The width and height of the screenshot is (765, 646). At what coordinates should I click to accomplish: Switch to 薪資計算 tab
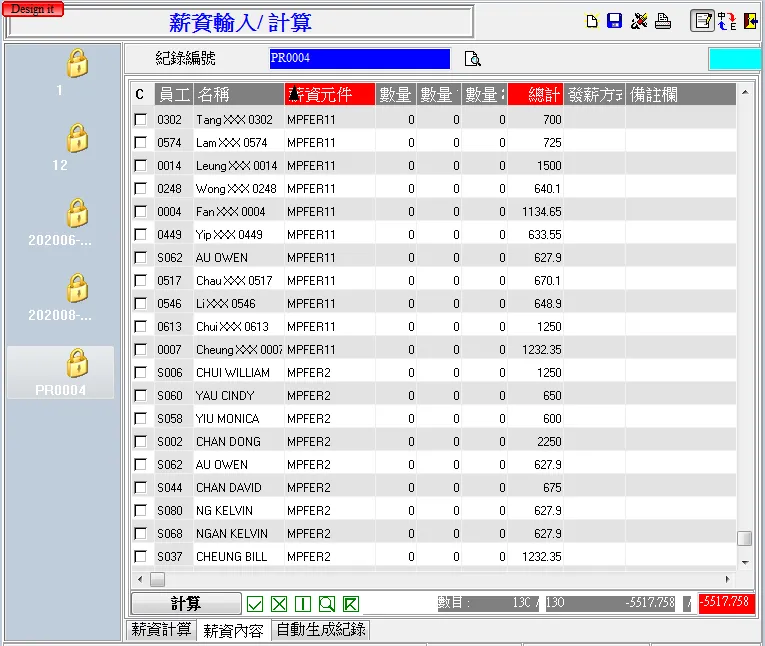[x=161, y=630]
